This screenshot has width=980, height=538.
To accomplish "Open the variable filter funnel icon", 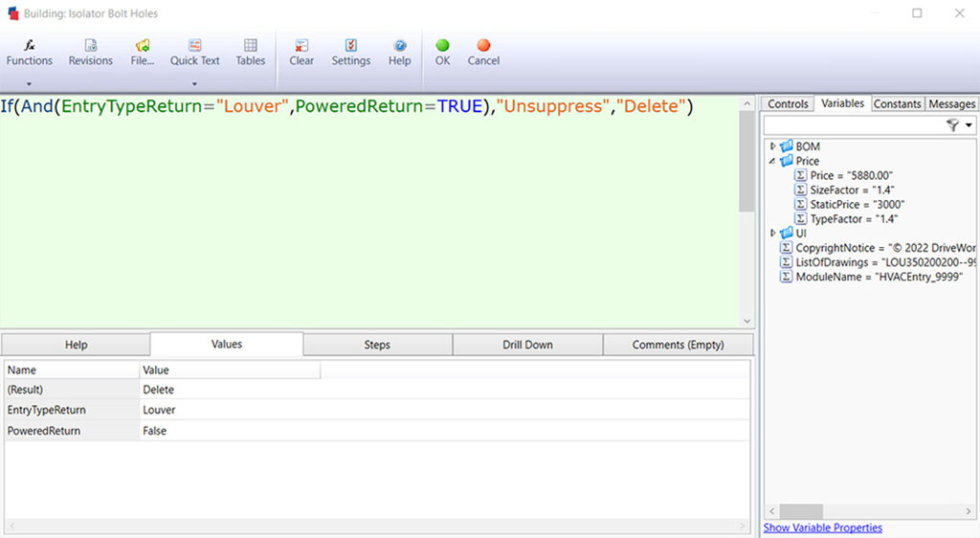I will [952, 125].
